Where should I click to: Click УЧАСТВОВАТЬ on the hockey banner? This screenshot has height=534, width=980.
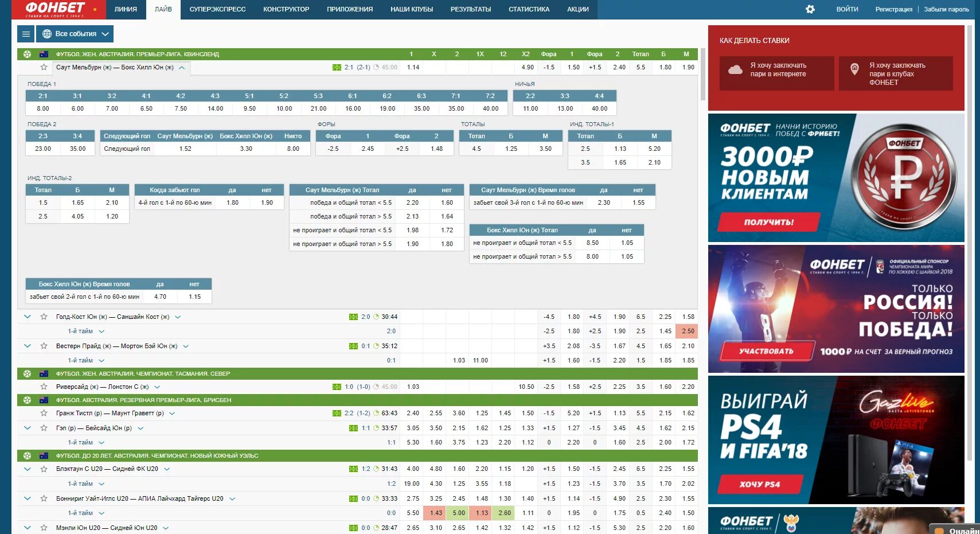coord(766,351)
